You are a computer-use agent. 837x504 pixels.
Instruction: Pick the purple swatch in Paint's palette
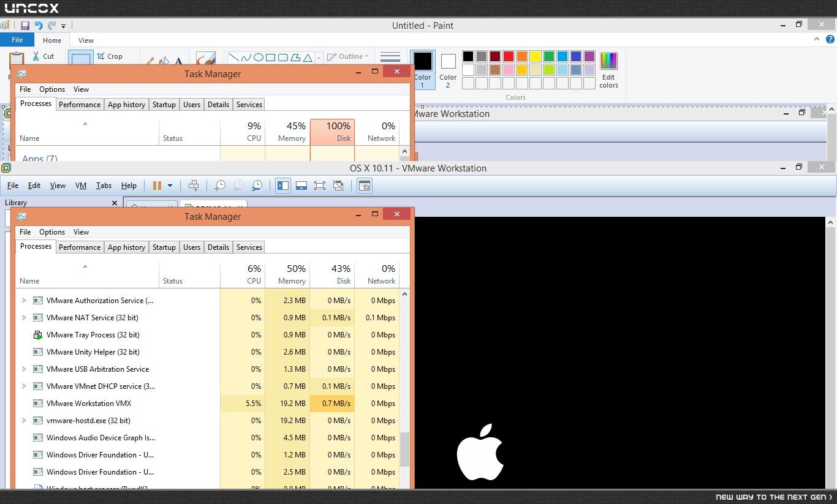[589, 56]
